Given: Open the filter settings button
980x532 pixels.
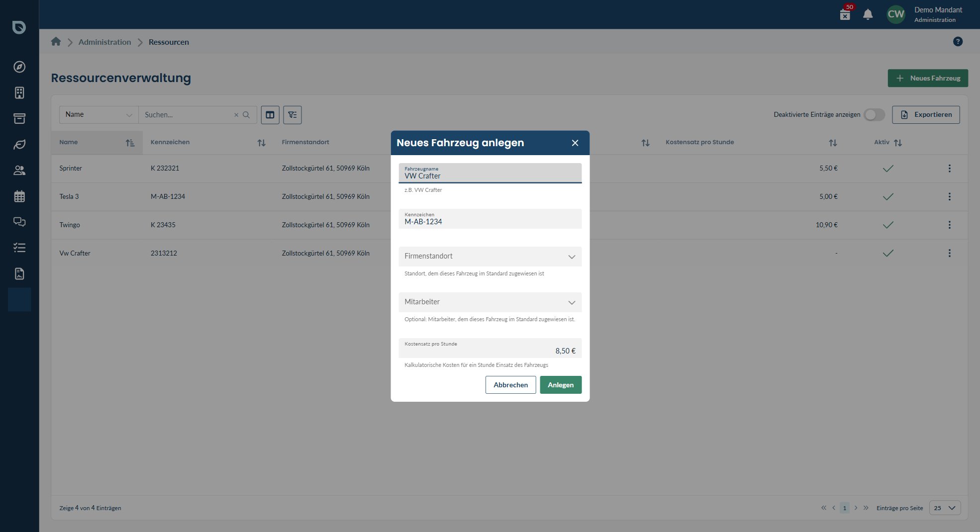Looking at the screenshot, I should pyautogui.click(x=293, y=115).
